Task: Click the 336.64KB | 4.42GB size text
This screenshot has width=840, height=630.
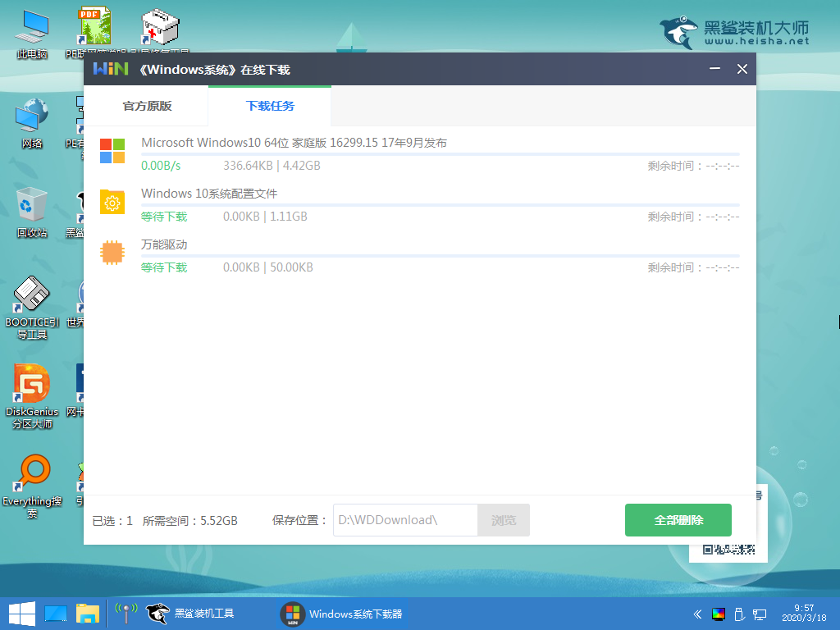Action: (272, 166)
